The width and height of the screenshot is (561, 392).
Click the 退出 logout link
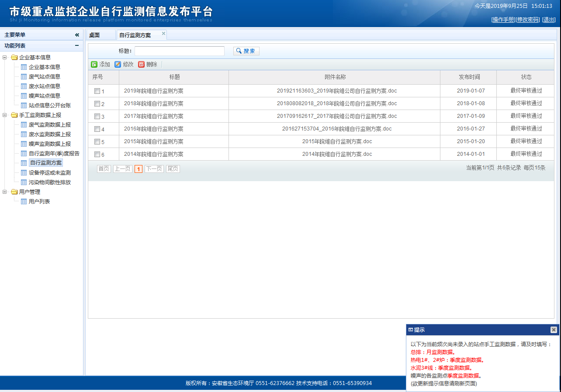pyautogui.click(x=549, y=20)
